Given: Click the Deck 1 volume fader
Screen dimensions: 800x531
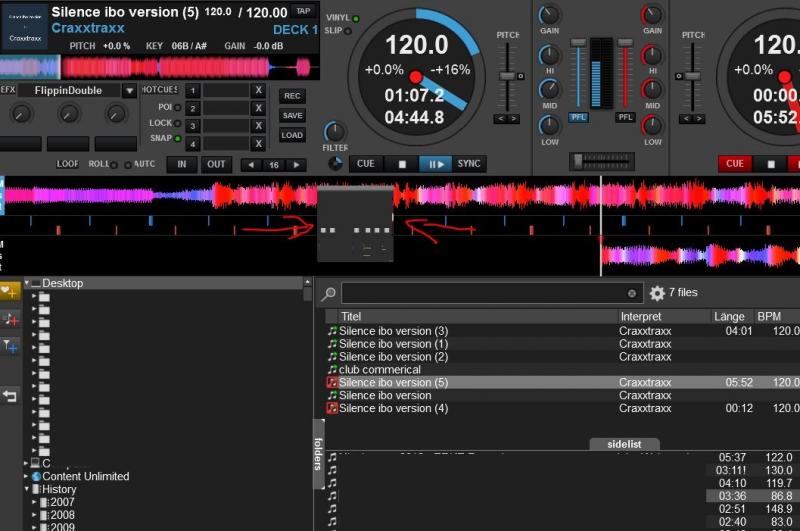Looking at the screenshot, I should pos(578,43).
